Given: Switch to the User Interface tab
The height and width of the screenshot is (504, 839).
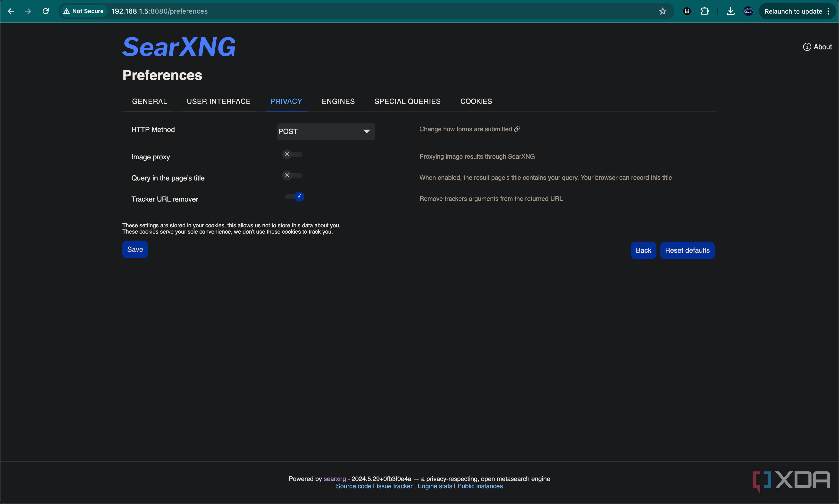Looking at the screenshot, I should [218, 101].
